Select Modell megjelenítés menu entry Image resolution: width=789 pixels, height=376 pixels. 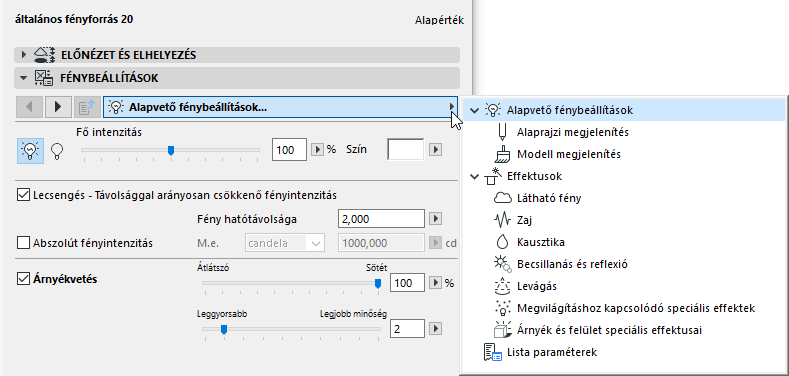pos(569,154)
